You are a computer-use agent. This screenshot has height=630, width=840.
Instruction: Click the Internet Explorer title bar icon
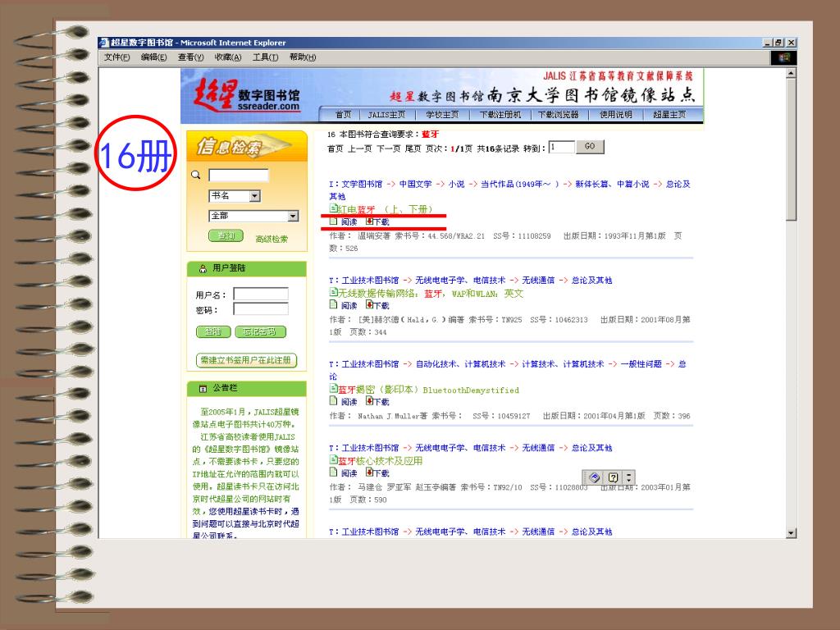tap(104, 43)
